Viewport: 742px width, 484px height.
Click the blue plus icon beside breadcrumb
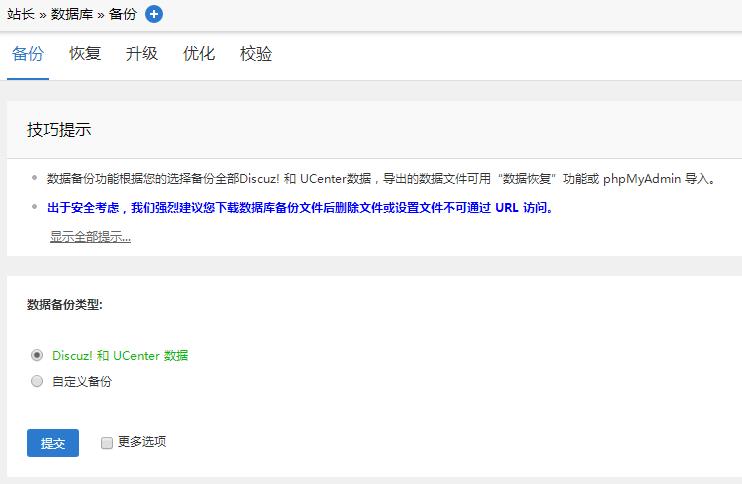(x=153, y=14)
